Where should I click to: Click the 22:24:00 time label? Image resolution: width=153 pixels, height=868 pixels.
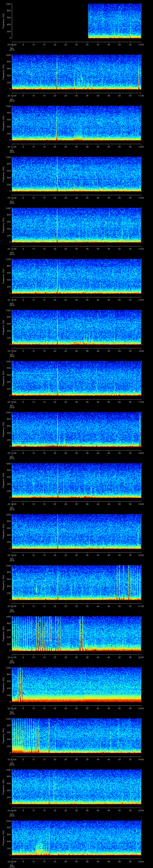pos(12,810)
